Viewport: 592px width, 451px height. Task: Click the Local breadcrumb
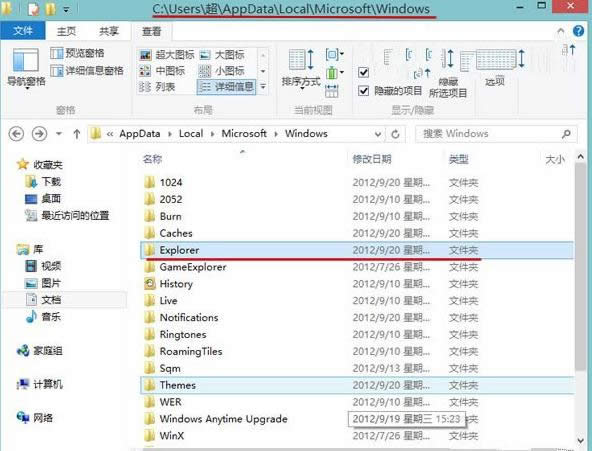click(x=191, y=134)
